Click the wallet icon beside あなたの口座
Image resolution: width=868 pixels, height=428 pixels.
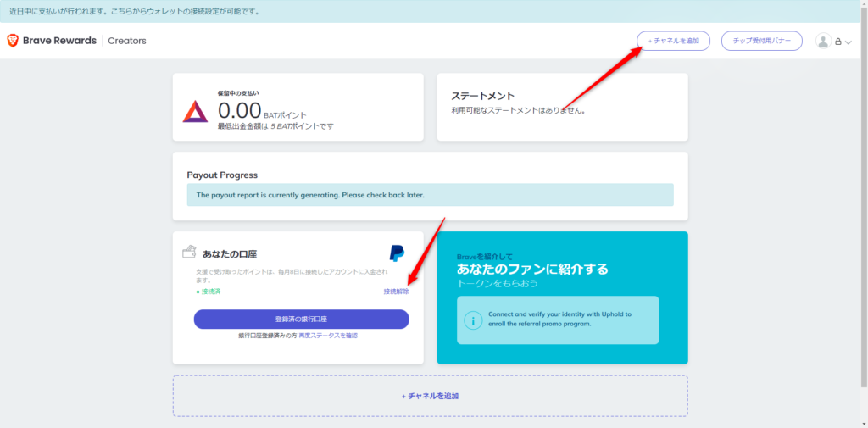pos(189,253)
